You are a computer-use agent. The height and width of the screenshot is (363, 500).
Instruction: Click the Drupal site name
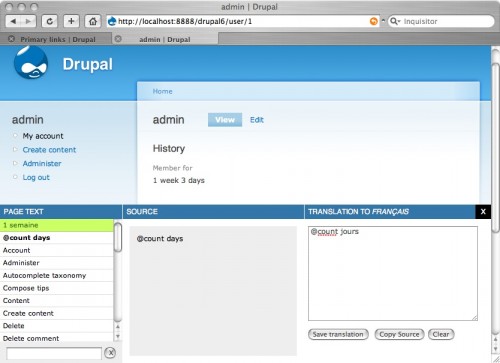click(88, 64)
